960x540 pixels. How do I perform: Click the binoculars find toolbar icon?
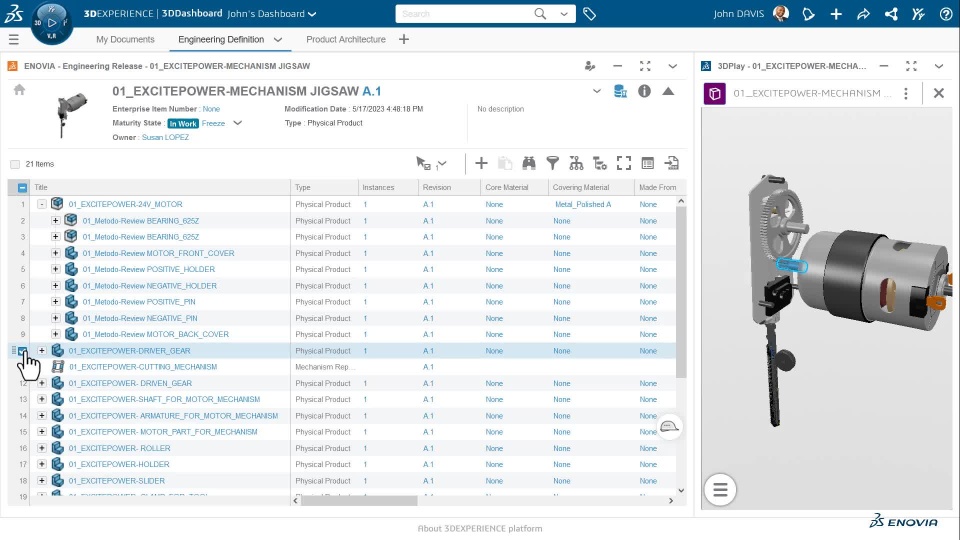click(529, 163)
